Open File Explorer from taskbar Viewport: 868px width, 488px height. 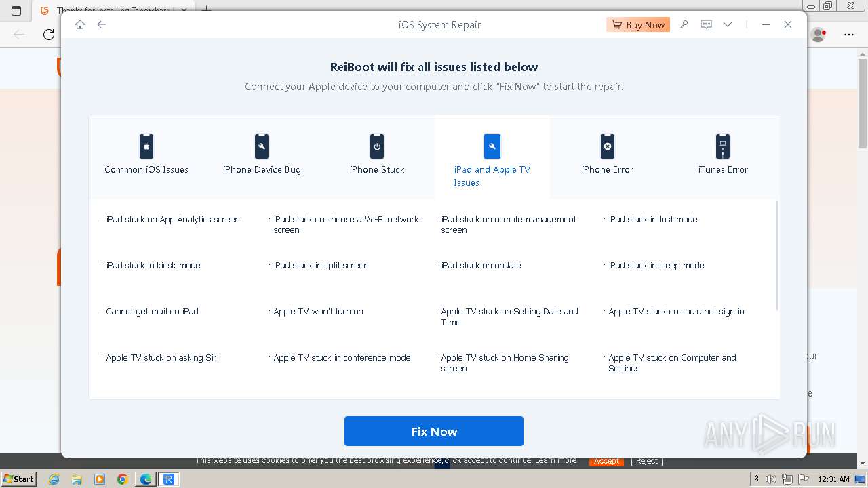pyautogui.click(x=77, y=479)
